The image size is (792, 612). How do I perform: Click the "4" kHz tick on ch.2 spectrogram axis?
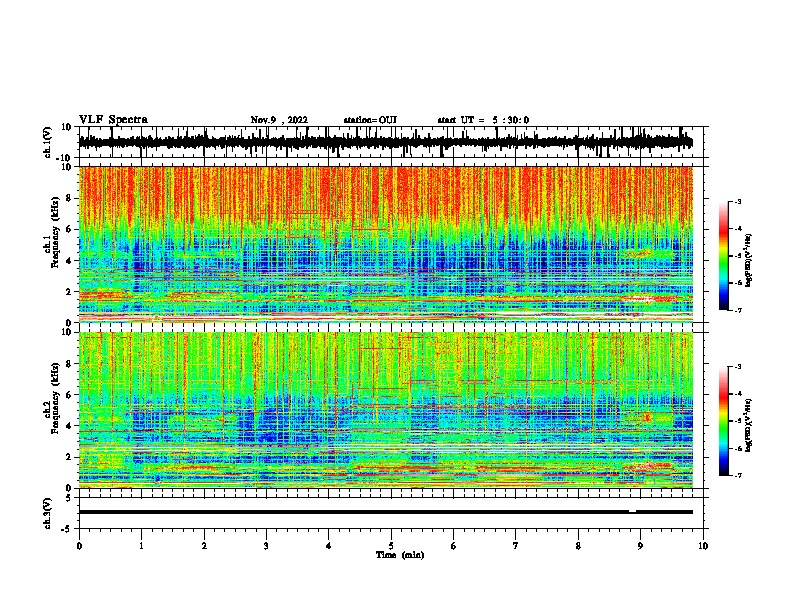[x=69, y=426]
